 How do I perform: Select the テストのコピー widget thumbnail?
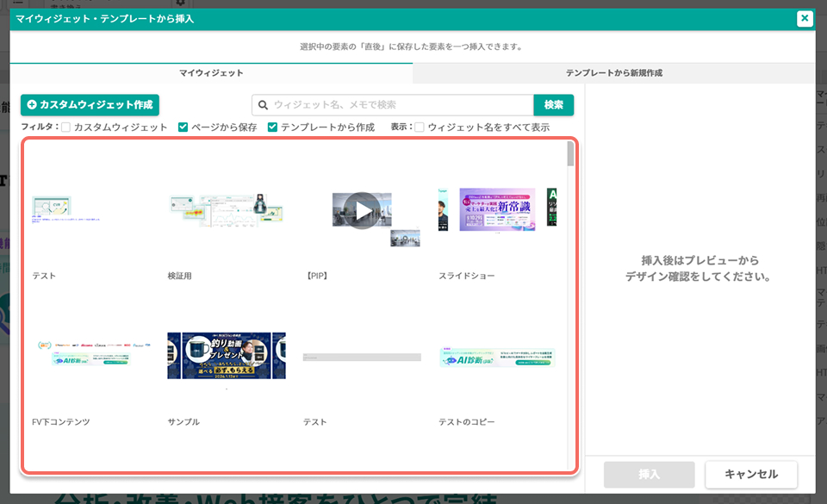point(497,357)
